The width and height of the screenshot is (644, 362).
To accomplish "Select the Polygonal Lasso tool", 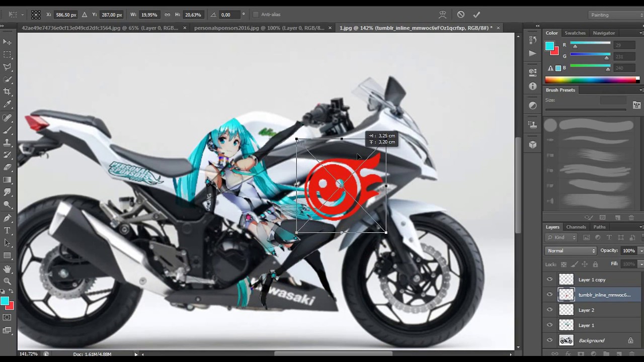I will coord(7,67).
